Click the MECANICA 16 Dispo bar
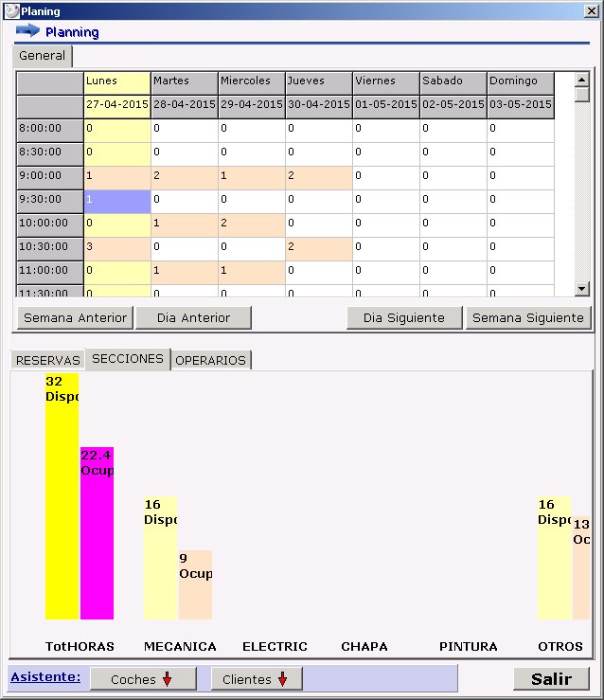The height and width of the screenshot is (700, 604). pyautogui.click(x=161, y=558)
